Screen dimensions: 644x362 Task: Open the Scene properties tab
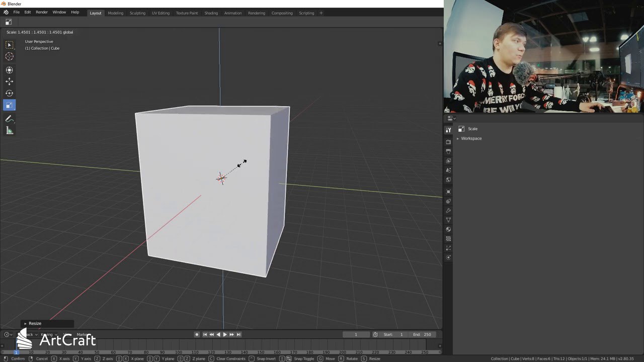(448, 170)
